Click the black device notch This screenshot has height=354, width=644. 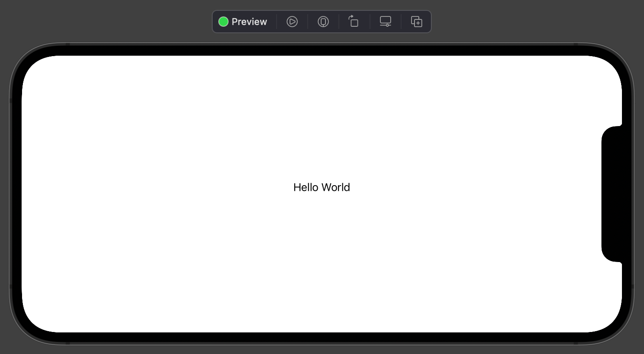click(x=613, y=194)
